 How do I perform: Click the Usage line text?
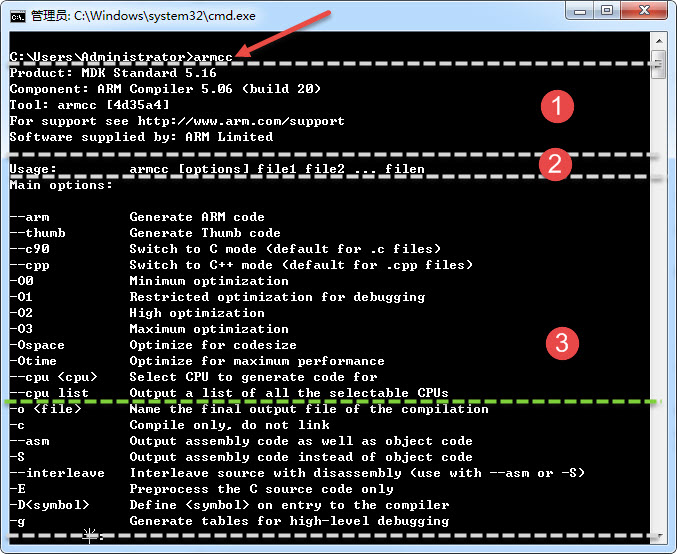pyautogui.click(x=217, y=168)
